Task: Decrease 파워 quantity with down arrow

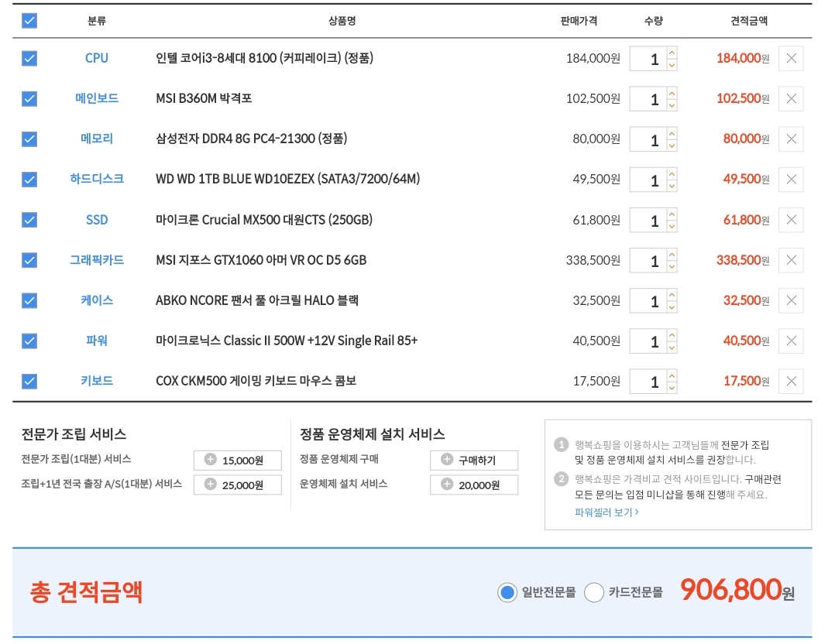Action: [x=672, y=347]
